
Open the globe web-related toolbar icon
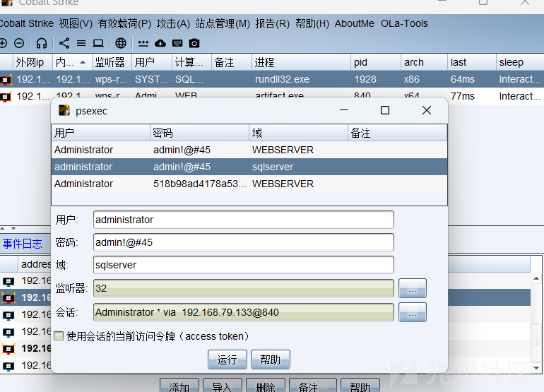(x=121, y=43)
